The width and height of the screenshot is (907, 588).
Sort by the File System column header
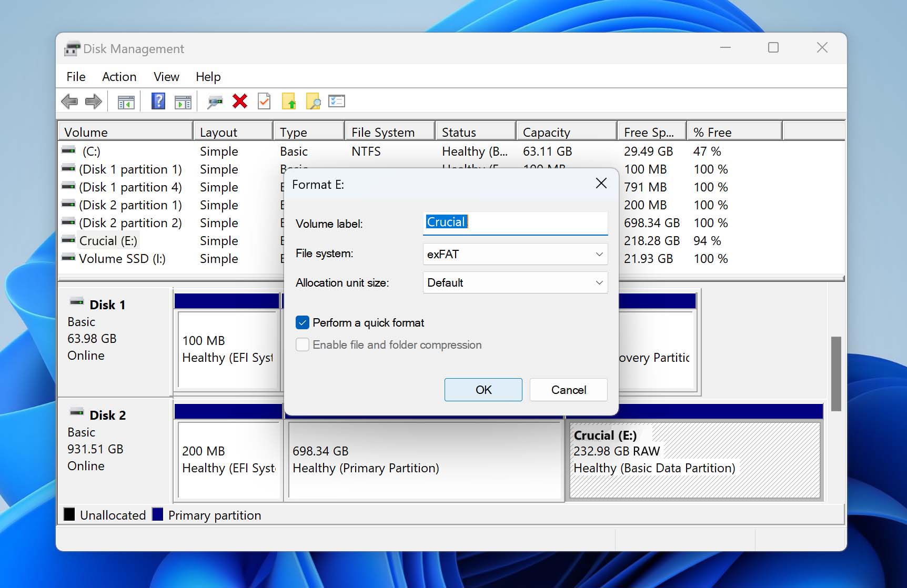click(x=390, y=132)
